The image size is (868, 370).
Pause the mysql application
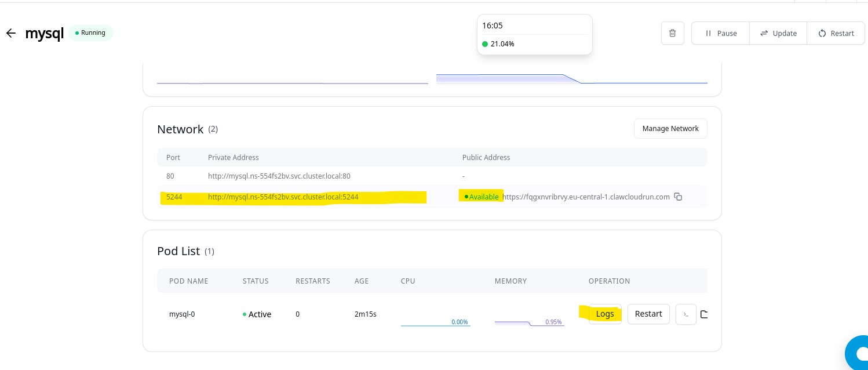(x=720, y=33)
